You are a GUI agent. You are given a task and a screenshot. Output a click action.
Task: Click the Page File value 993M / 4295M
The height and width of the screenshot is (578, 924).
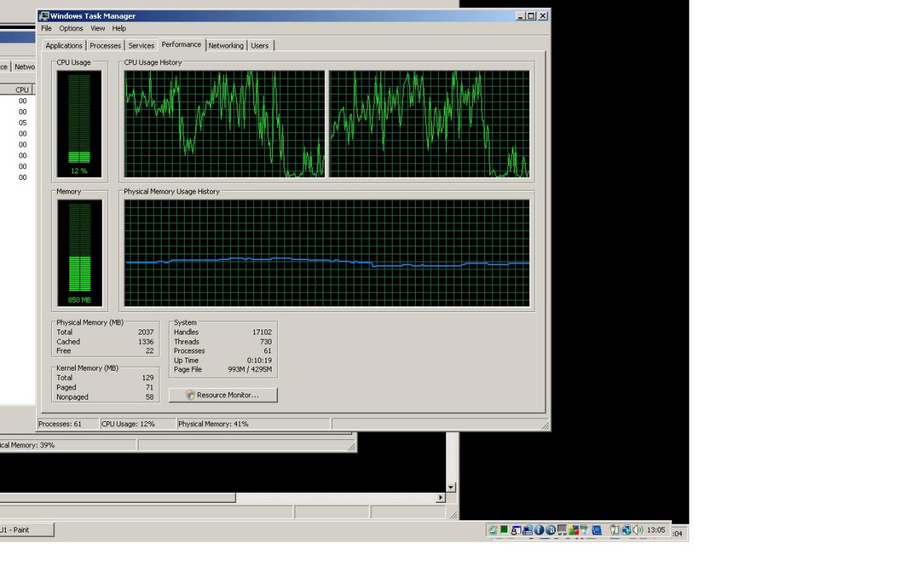click(x=250, y=369)
